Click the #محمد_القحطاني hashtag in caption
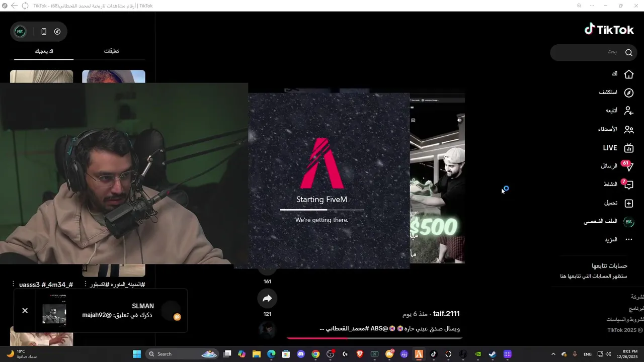This screenshot has height=362, width=644. (x=348, y=329)
